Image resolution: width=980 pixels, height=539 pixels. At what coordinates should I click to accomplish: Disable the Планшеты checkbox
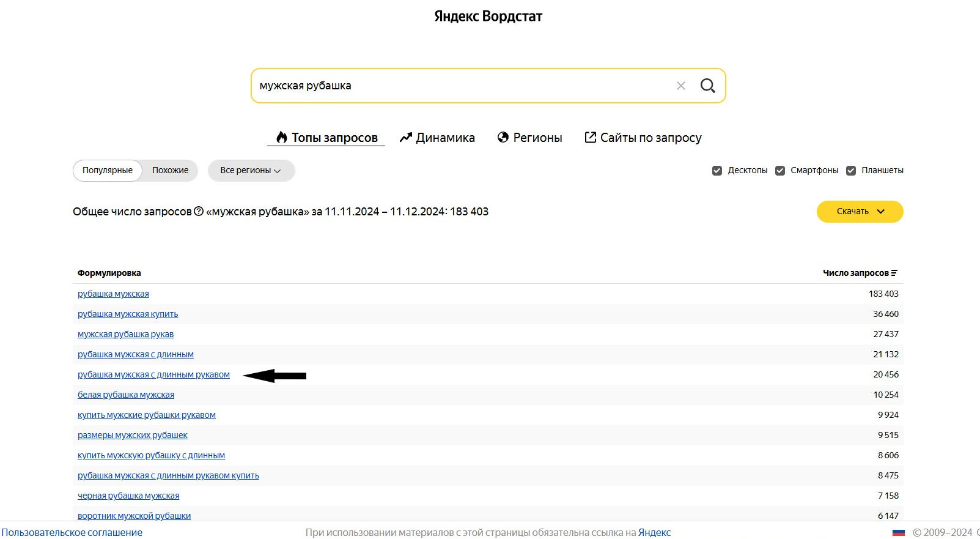click(x=851, y=171)
